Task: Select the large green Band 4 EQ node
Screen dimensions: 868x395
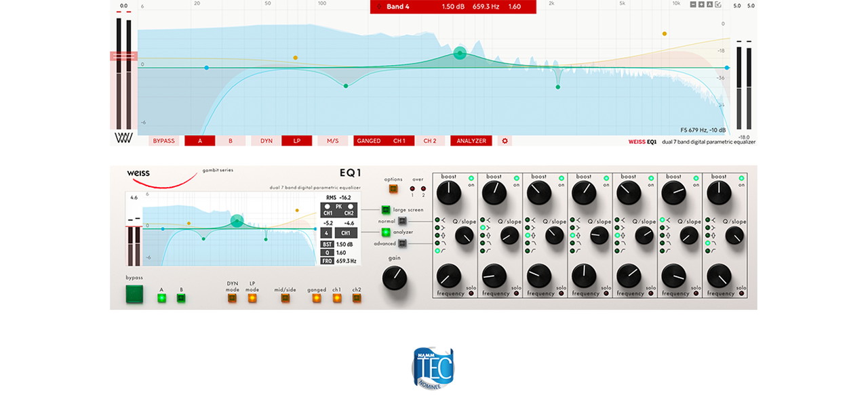Action: tap(460, 54)
